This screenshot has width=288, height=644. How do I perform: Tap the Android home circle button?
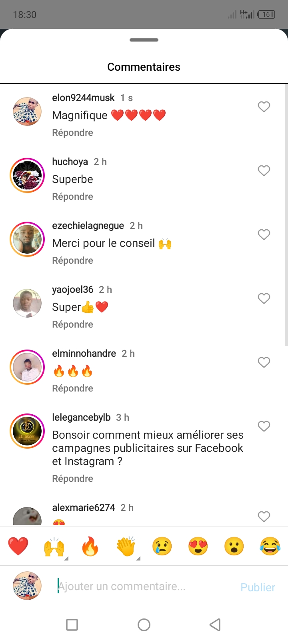click(x=144, y=625)
